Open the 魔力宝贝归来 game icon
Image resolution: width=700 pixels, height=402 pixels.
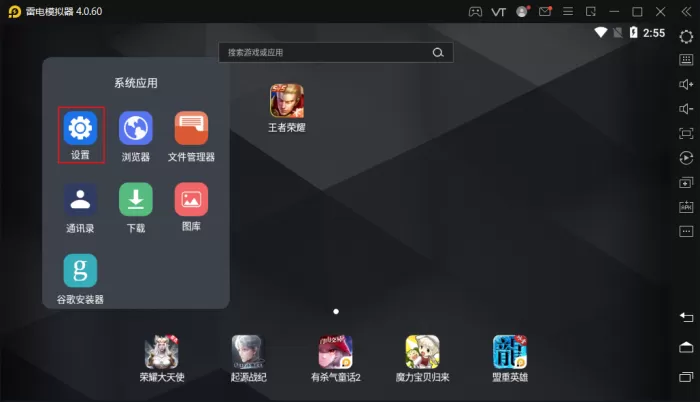pyautogui.click(x=422, y=352)
